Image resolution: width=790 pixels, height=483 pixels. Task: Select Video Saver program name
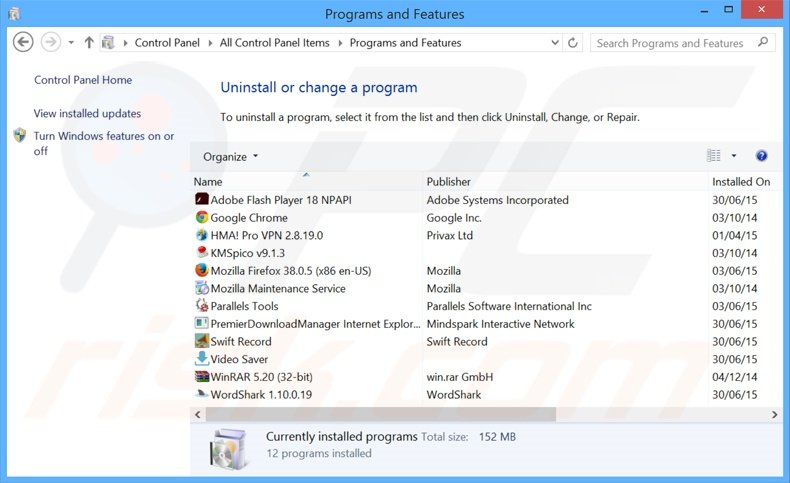click(x=239, y=359)
